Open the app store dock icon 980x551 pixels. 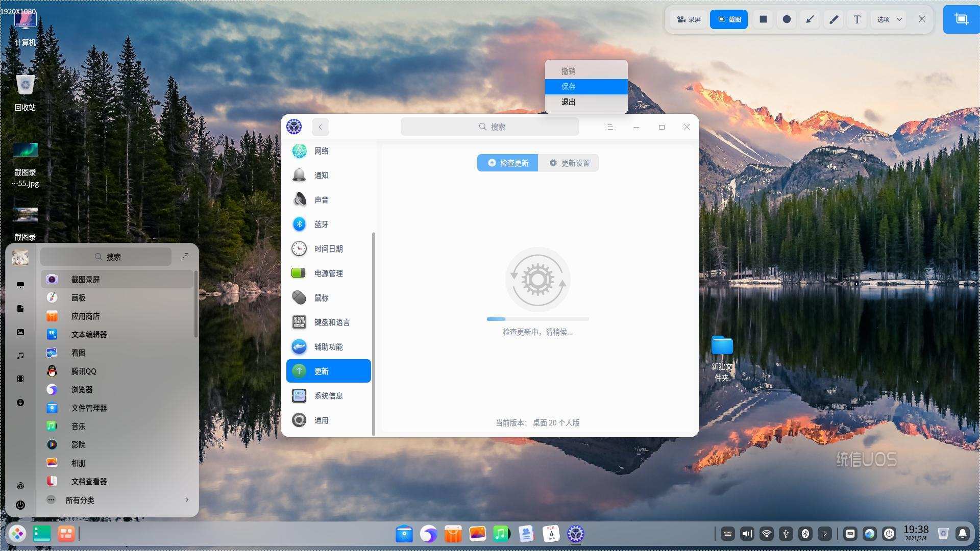pos(453,534)
